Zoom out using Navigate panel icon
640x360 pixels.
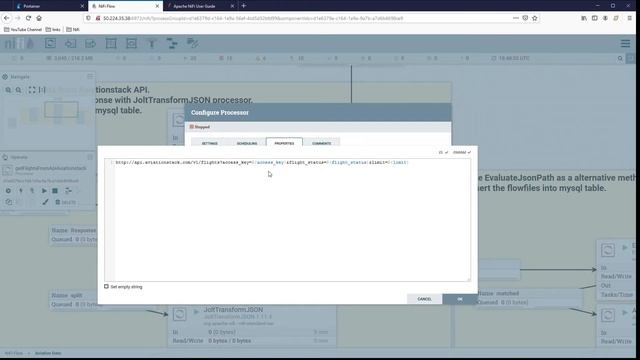coord(19,90)
